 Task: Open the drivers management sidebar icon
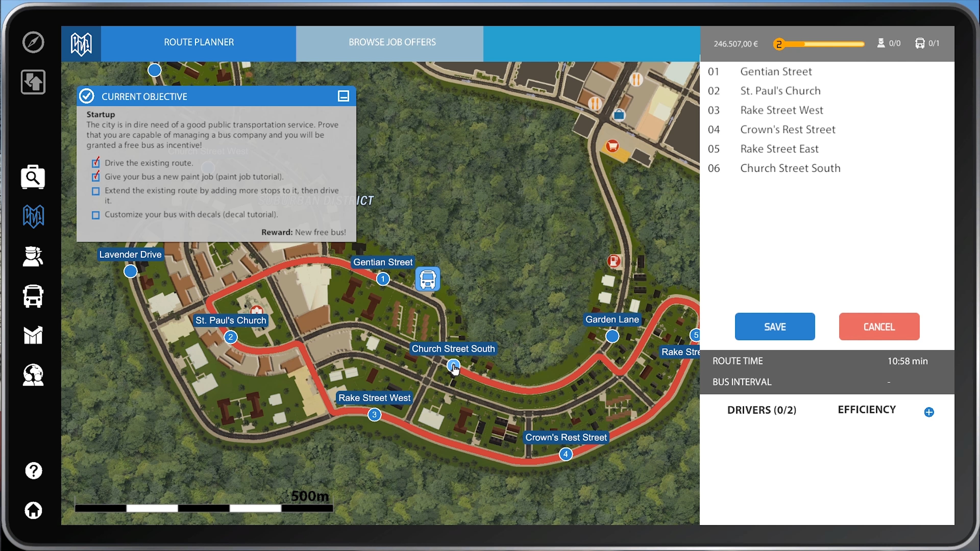click(33, 256)
